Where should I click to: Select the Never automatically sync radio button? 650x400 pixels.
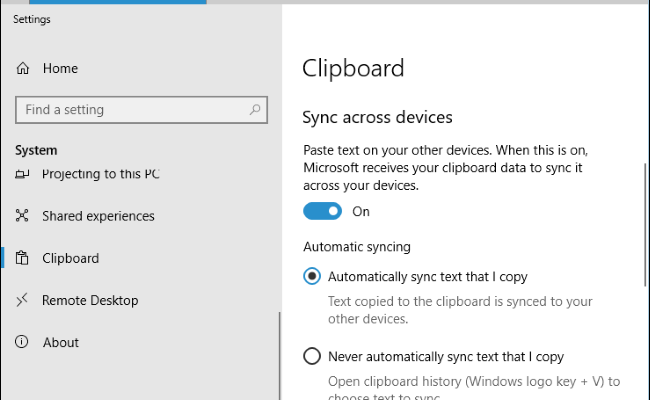point(312,356)
